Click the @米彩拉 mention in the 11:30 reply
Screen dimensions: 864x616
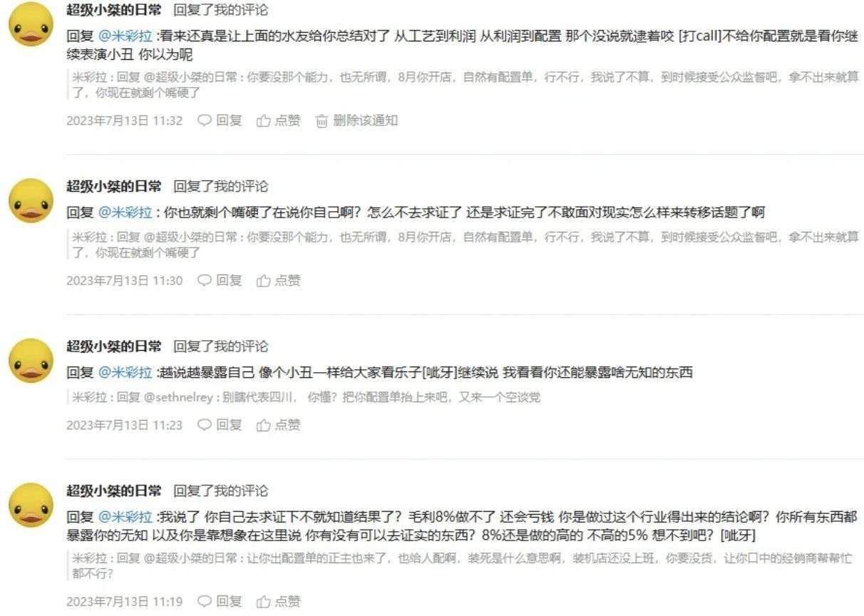pos(125,212)
